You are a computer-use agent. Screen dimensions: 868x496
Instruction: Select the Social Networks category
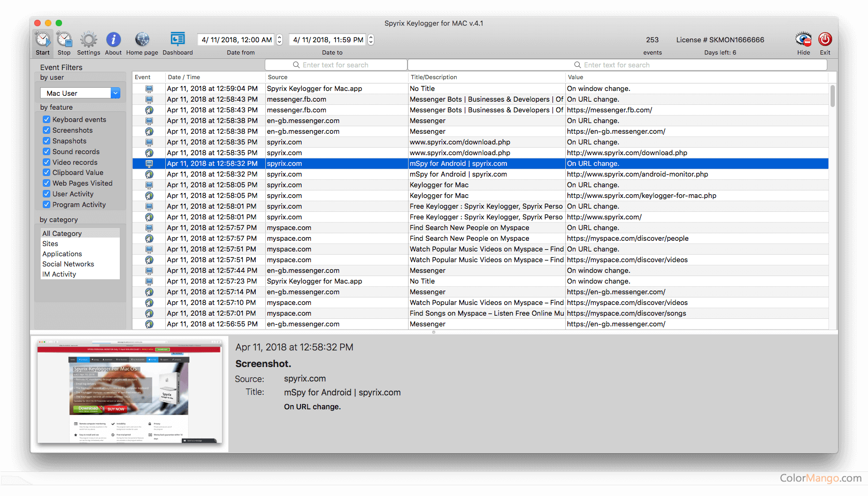point(68,264)
